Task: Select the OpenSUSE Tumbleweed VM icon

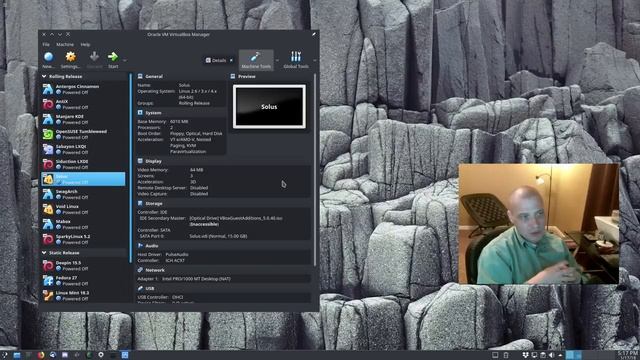Action: coord(48,134)
